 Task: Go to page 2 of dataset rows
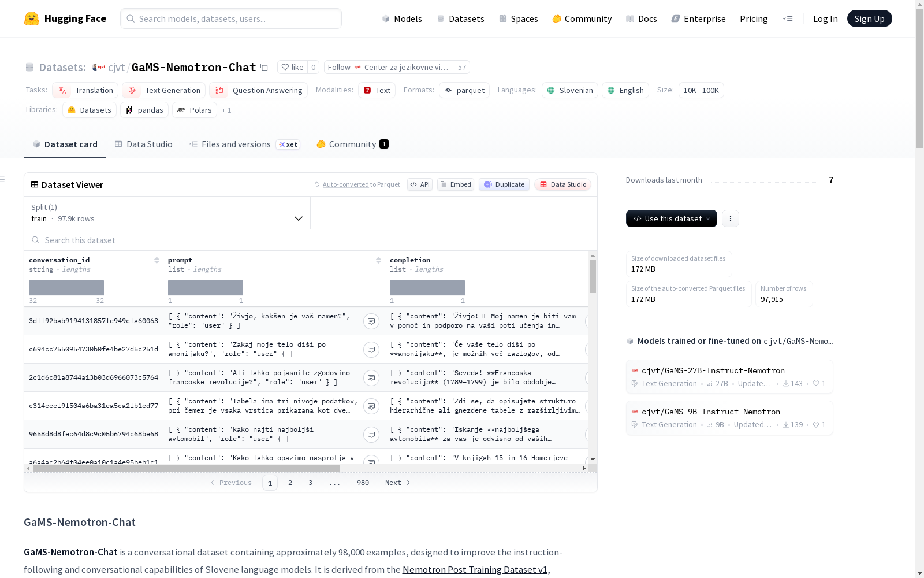click(x=290, y=483)
